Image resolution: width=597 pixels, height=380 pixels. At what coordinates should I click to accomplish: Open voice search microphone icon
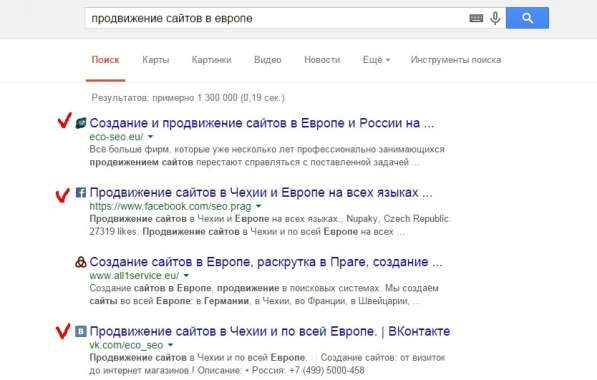point(495,18)
